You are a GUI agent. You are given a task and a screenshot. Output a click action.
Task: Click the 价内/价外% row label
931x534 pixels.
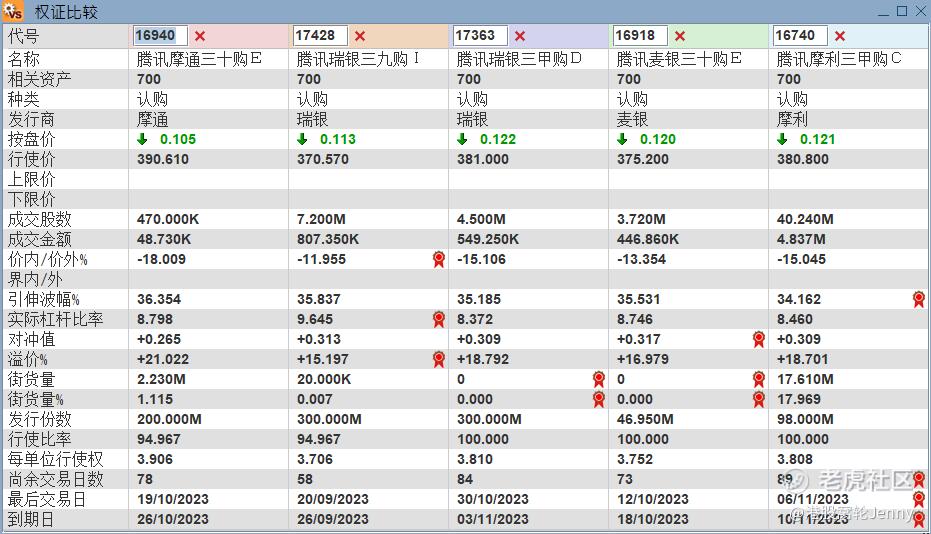(x=48, y=260)
